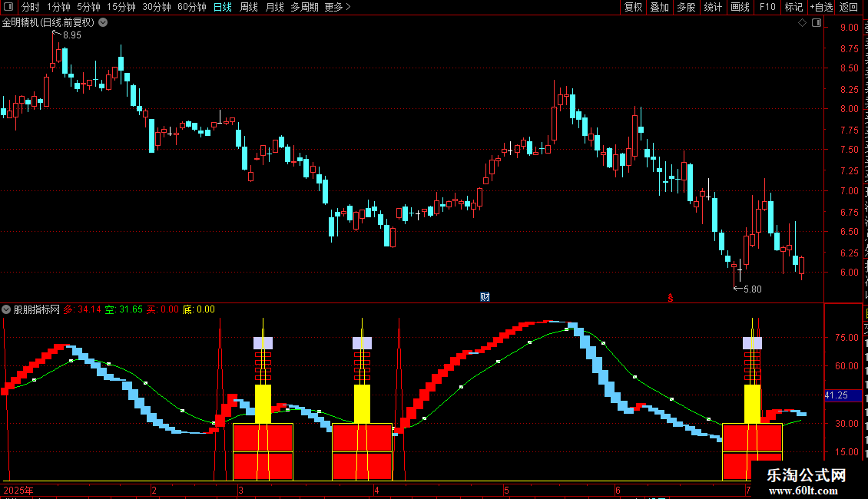The image size is (868, 499).
Task: Select the 15分钟 period tab
Action: click(121, 7)
